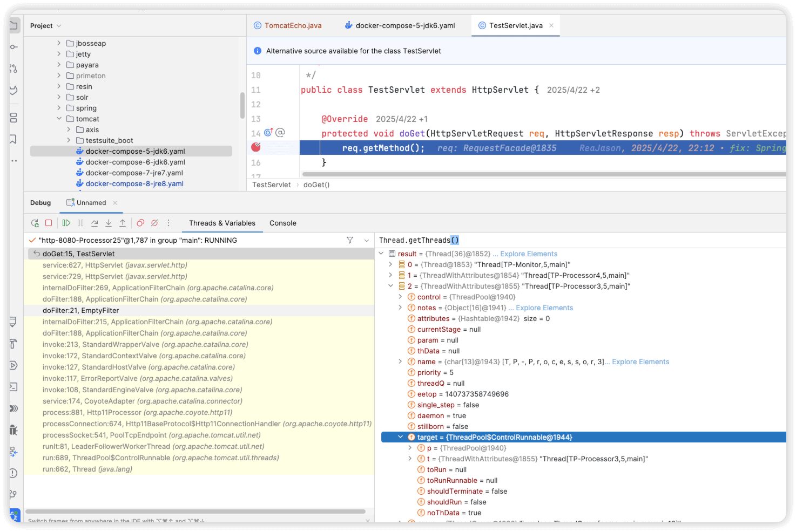The image size is (796, 532).
Task: Collapse the result variable node
Action: tap(381, 254)
